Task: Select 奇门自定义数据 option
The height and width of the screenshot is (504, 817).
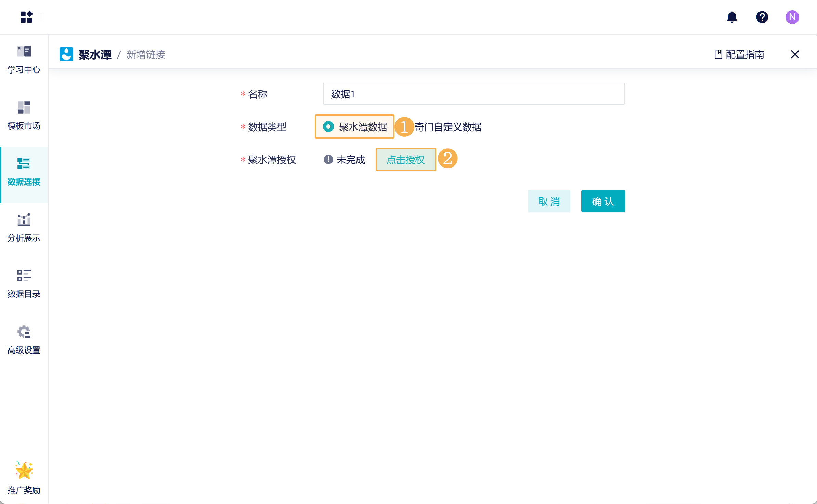Action: pos(448,127)
